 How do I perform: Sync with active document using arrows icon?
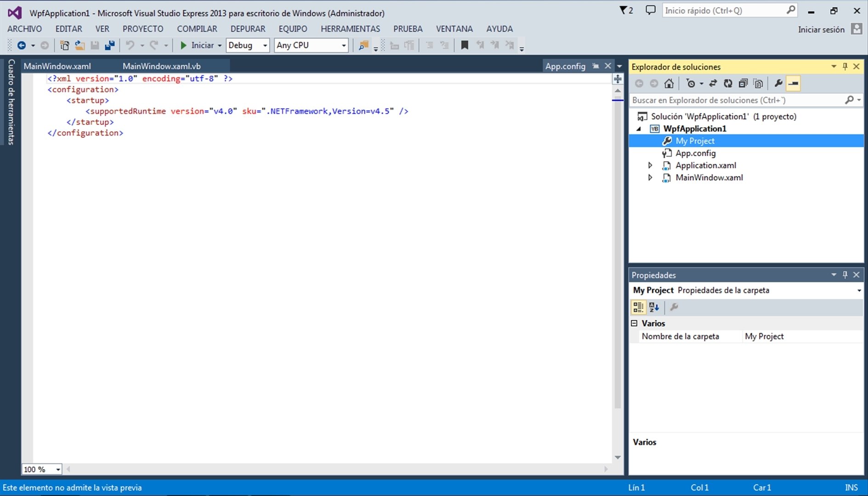point(713,84)
